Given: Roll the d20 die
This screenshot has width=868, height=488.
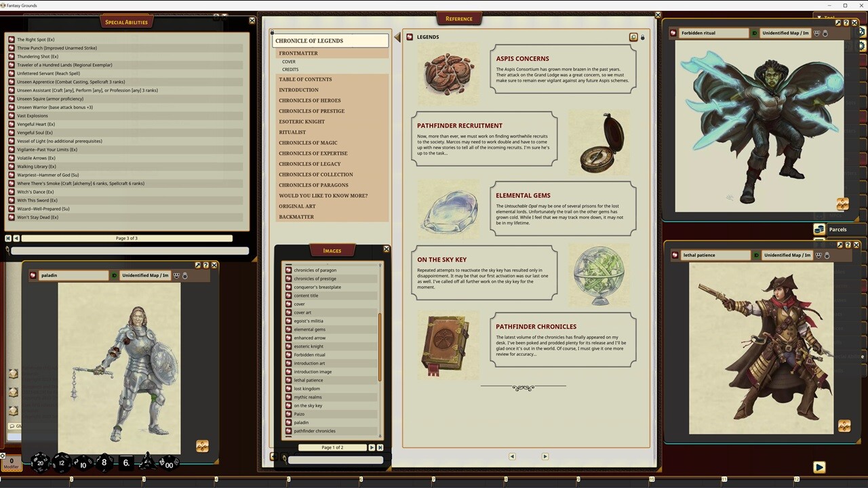Looking at the screenshot, I should tap(39, 462).
